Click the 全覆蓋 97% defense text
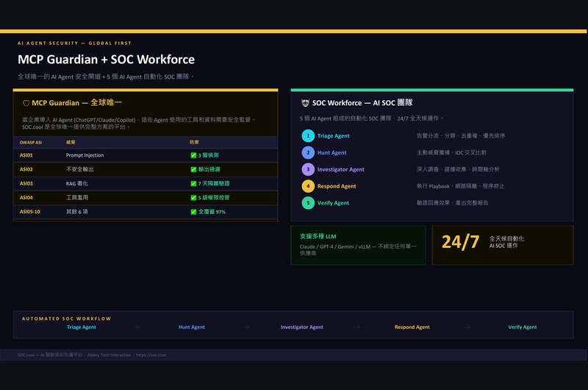Screen dimensions: 588x390 (x=212, y=212)
